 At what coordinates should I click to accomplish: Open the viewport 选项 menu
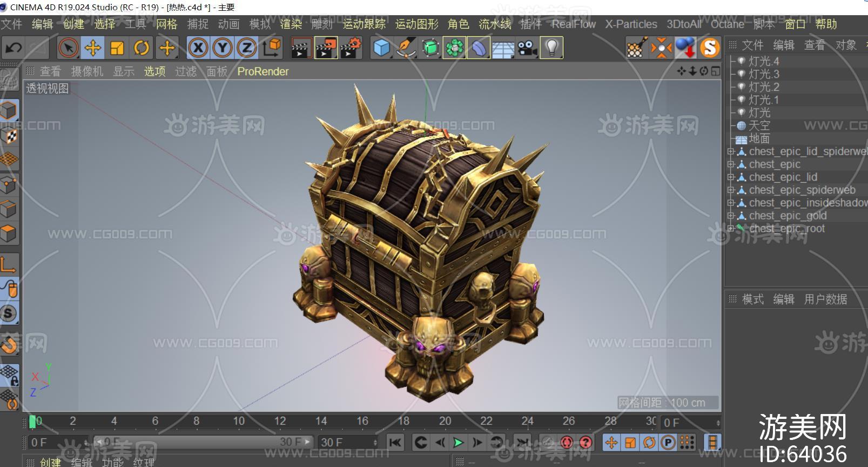(x=154, y=71)
